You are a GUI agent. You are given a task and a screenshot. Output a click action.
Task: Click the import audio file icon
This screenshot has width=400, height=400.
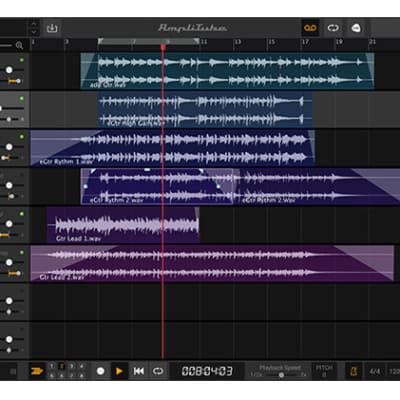point(52,28)
